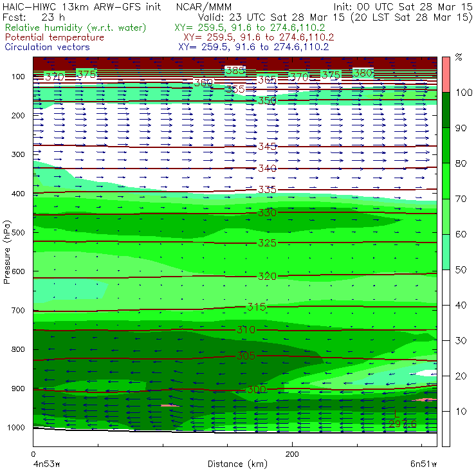Select the '6n51w' end location label
Viewport: 476px width, 476px height.
click(x=423, y=464)
